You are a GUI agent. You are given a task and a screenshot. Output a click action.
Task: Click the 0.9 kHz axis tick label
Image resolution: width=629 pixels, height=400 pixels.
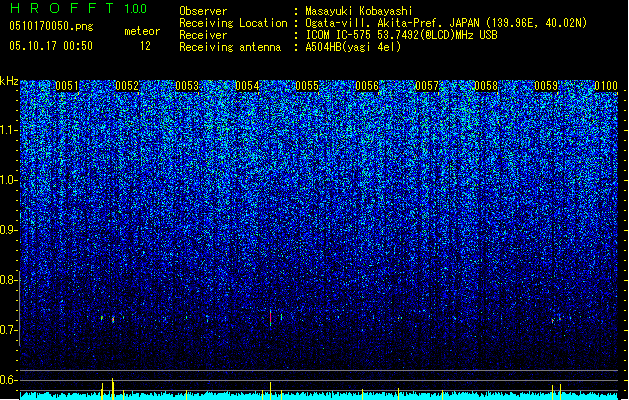pyautogui.click(x=9, y=230)
